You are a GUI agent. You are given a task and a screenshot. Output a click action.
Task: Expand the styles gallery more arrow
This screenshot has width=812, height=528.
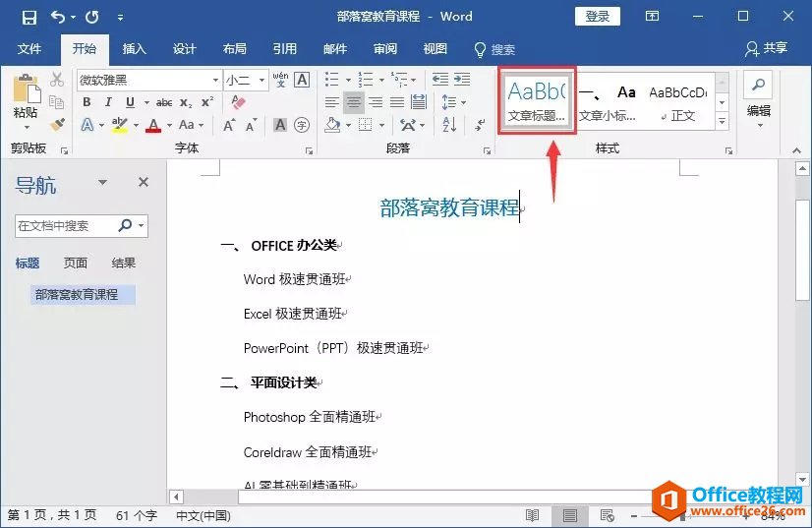pos(722,122)
